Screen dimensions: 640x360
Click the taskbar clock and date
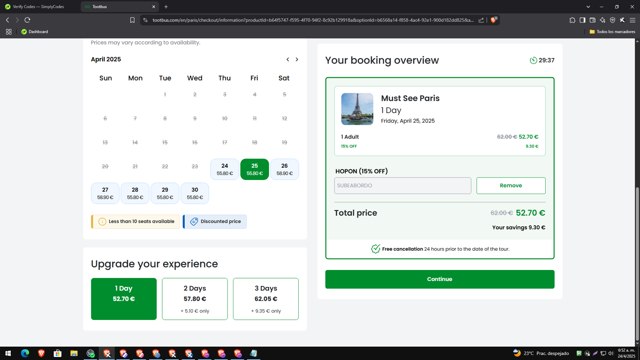pos(626,353)
